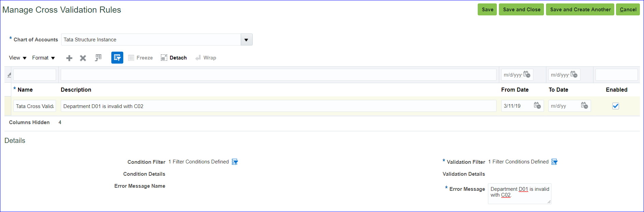Click the Query By Example filter icon

(117, 58)
